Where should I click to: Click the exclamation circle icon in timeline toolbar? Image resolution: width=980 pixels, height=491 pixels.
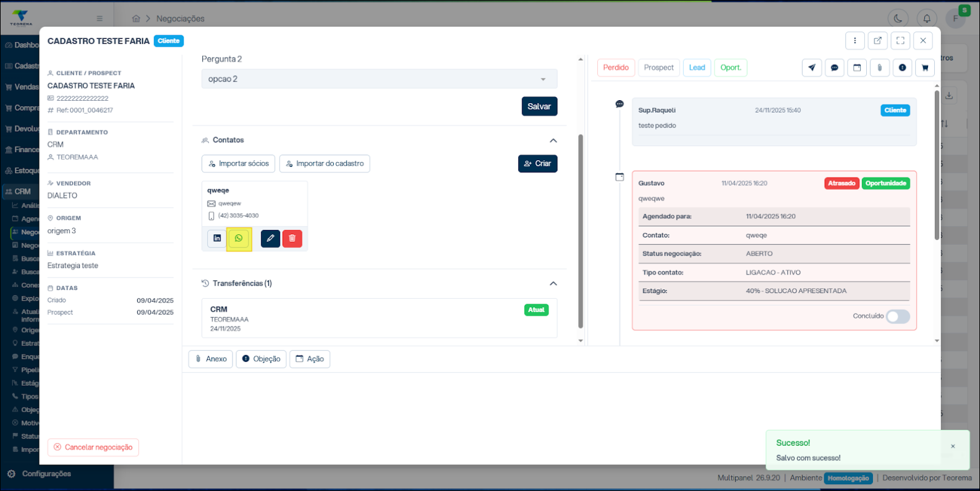[903, 68]
